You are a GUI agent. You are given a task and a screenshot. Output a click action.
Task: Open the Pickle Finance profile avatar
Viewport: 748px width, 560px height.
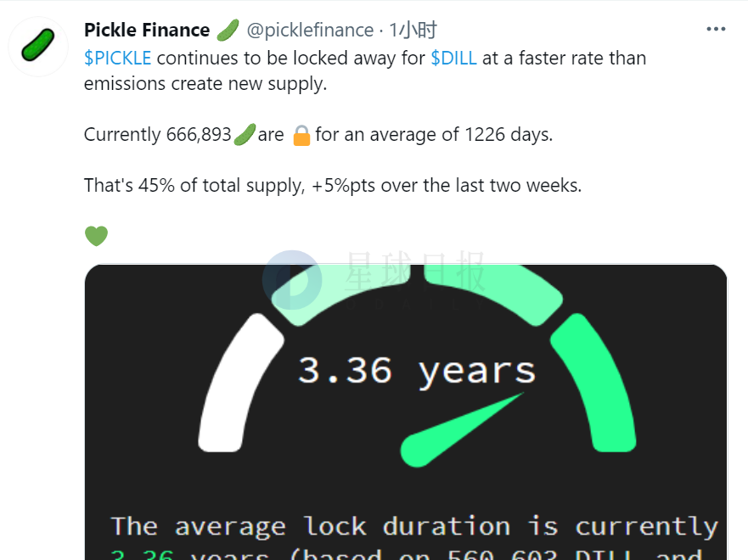(38, 46)
